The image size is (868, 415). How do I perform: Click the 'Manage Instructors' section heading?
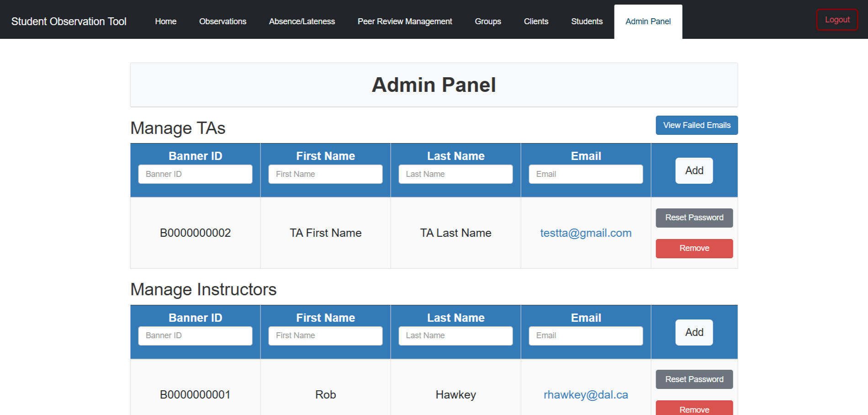point(204,290)
